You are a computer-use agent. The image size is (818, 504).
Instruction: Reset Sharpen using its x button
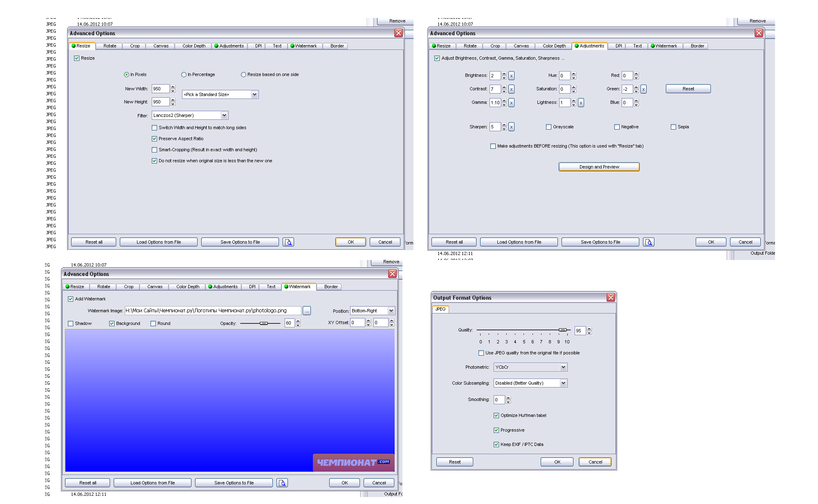pos(511,127)
